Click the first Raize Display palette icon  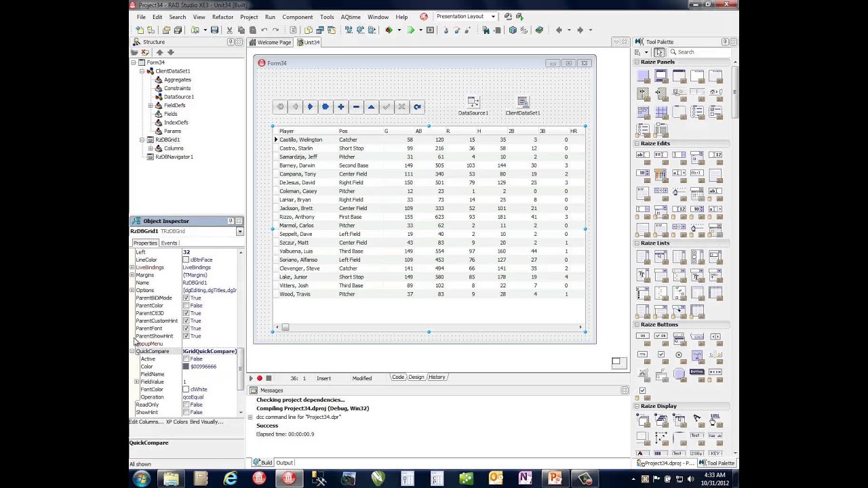643,420
